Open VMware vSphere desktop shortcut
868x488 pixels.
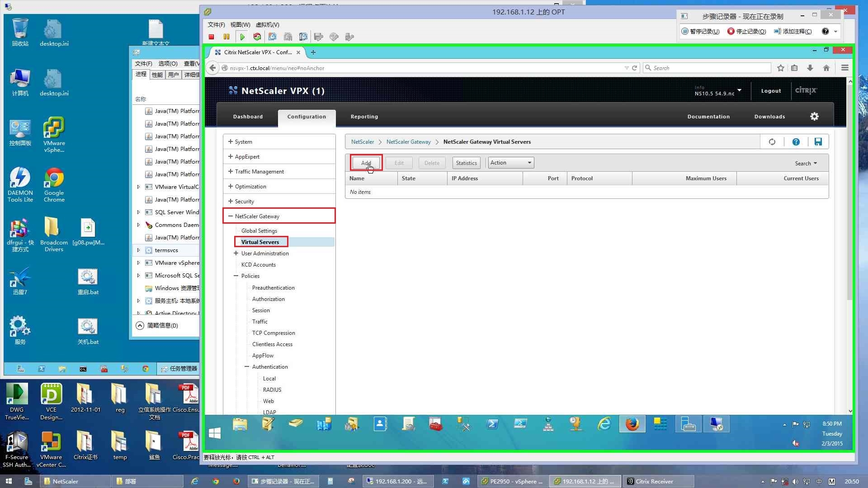tap(54, 135)
